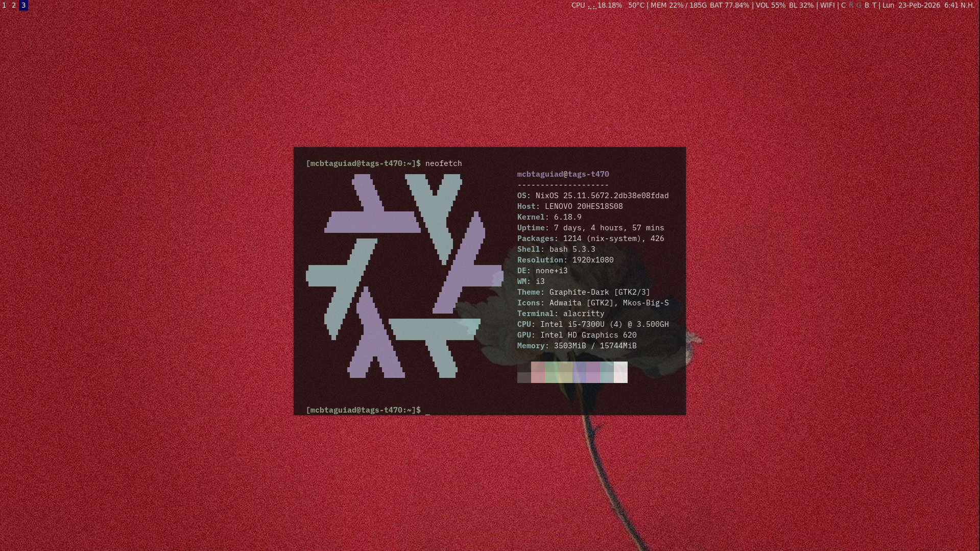980x551 pixels.
Task: Click the NixOS ASCII logo
Action: tap(403, 276)
